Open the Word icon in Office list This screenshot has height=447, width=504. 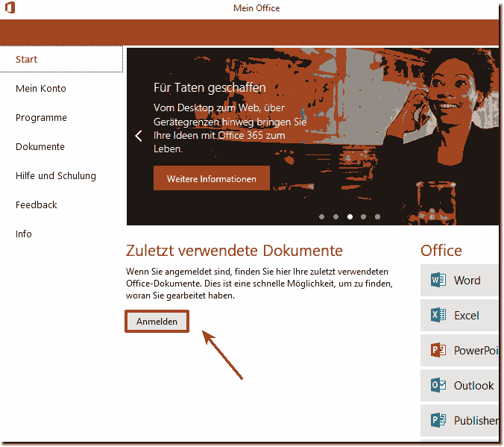[x=438, y=280]
